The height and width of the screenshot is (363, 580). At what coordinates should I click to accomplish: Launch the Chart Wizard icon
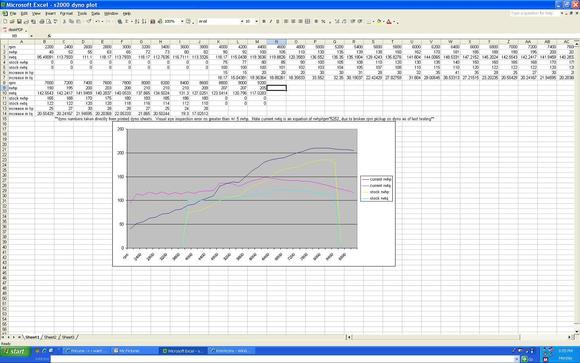(x=152, y=21)
